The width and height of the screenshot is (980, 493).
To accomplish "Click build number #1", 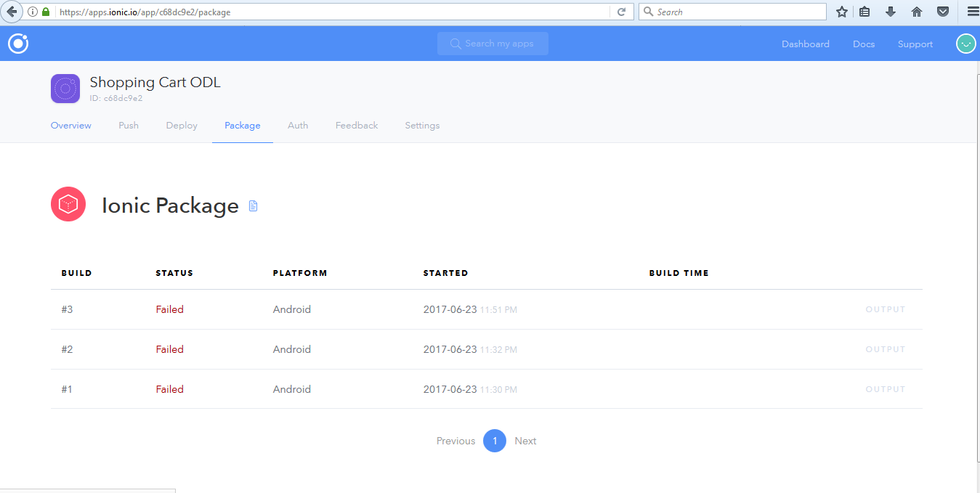I will click(67, 389).
